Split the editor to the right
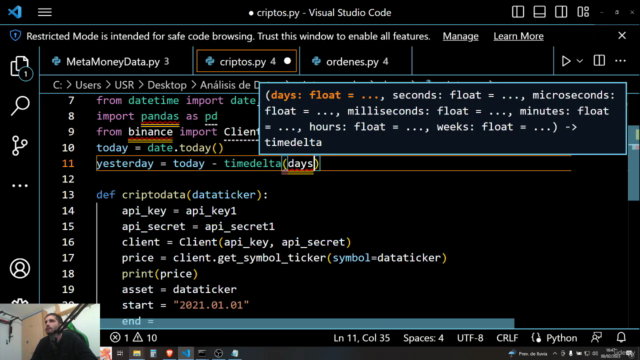The image size is (640, 360). [599, 61]
